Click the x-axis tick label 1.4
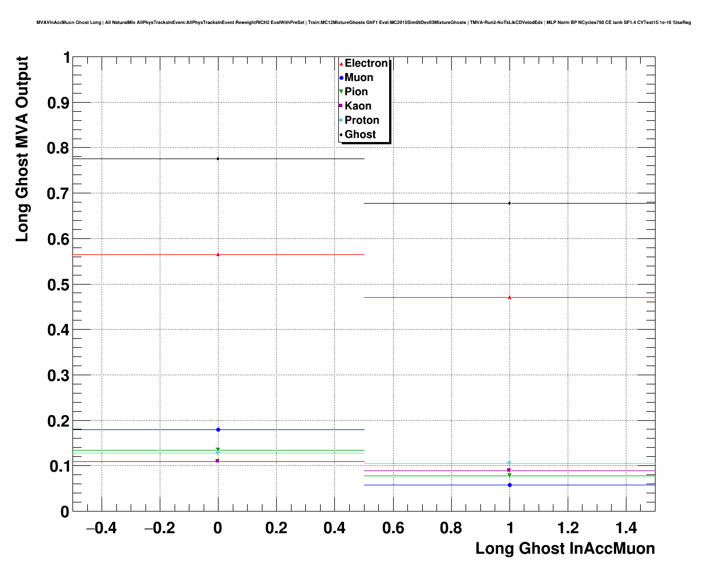 tap(626, 528)
